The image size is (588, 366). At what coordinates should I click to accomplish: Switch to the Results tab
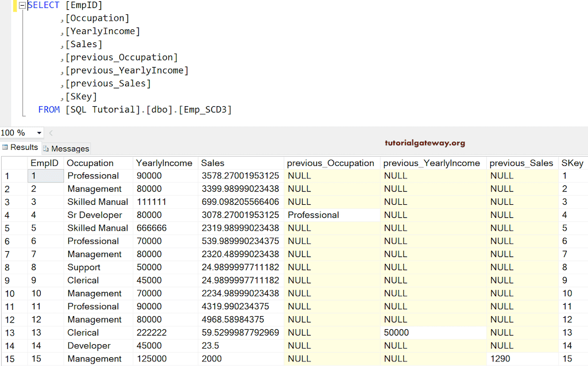24,147
